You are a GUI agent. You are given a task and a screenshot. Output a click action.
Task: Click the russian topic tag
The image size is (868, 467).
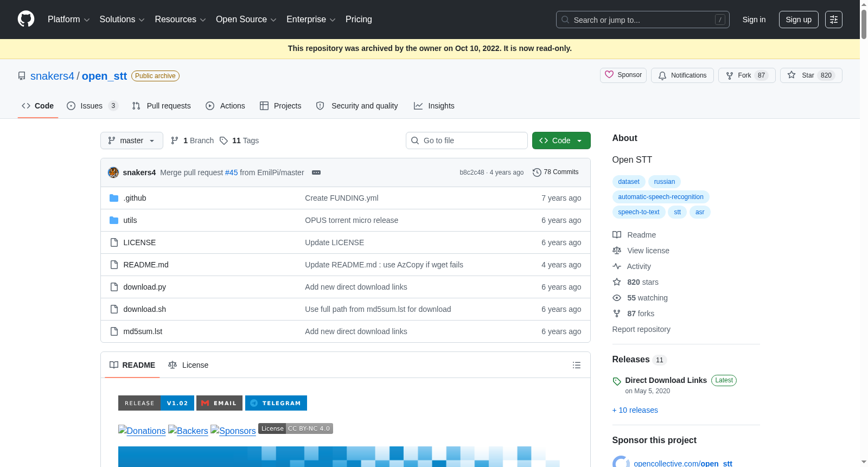pyautogui.click(x=665, y=182)
